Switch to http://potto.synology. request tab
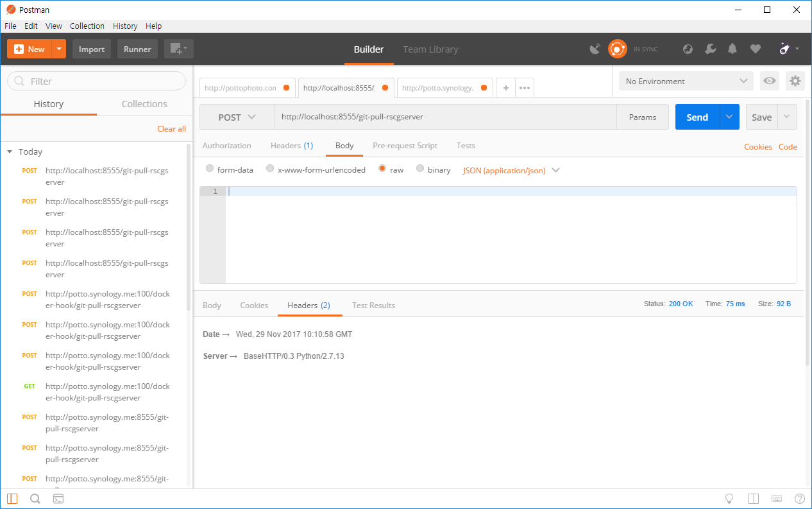Screen dimensions: 812x509 pyautogui.click(x=444, y=88)
